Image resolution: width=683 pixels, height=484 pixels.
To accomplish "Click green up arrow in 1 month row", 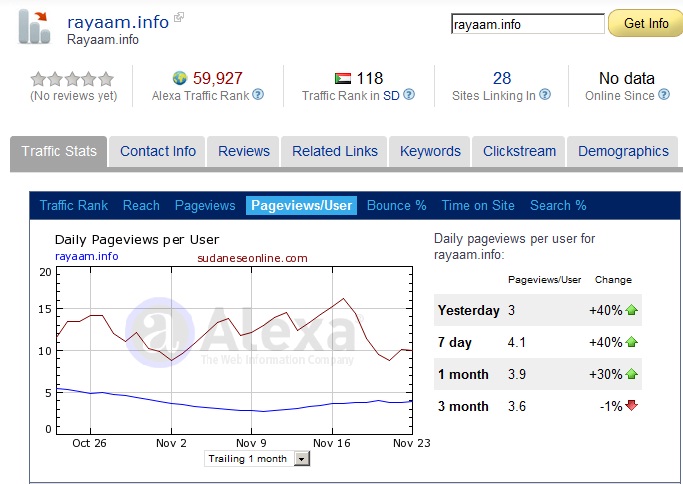I will tap(631, 374).
